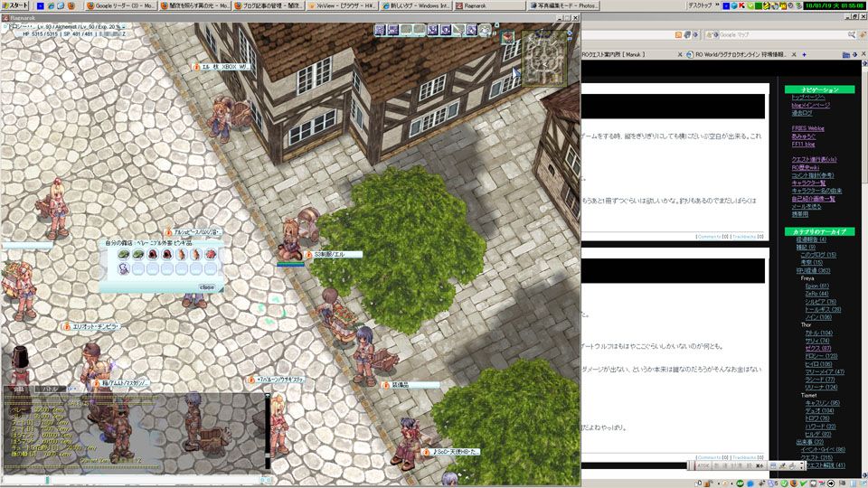Launch Firefox from quick launch icons
This screenshot has height=488, width=868.
71,5
